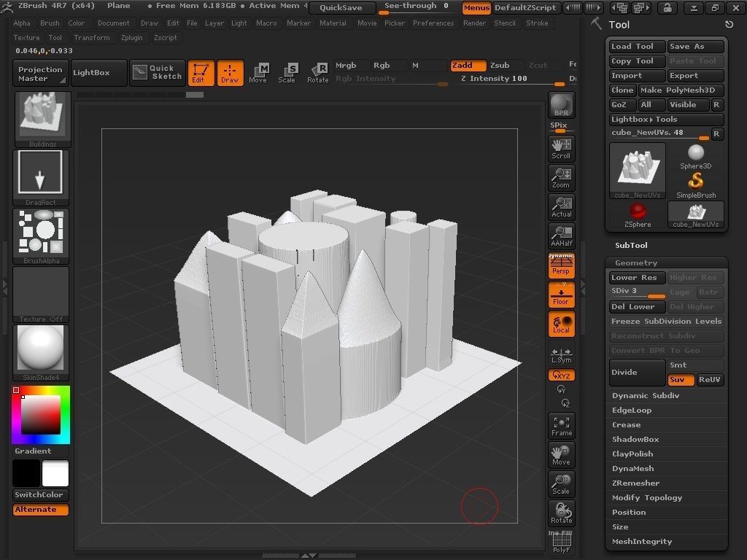
Task: Click the right-shelf Scale view icon
Action: click(561, 484)
